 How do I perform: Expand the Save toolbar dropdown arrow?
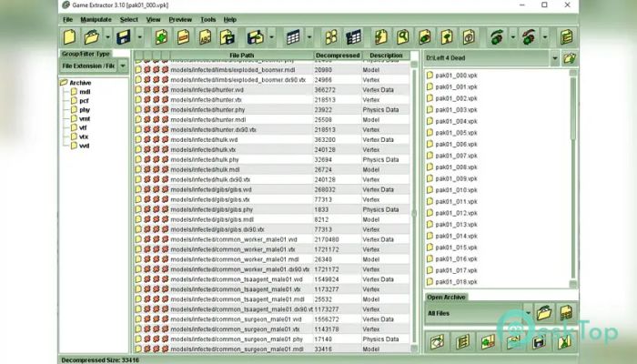139,37
